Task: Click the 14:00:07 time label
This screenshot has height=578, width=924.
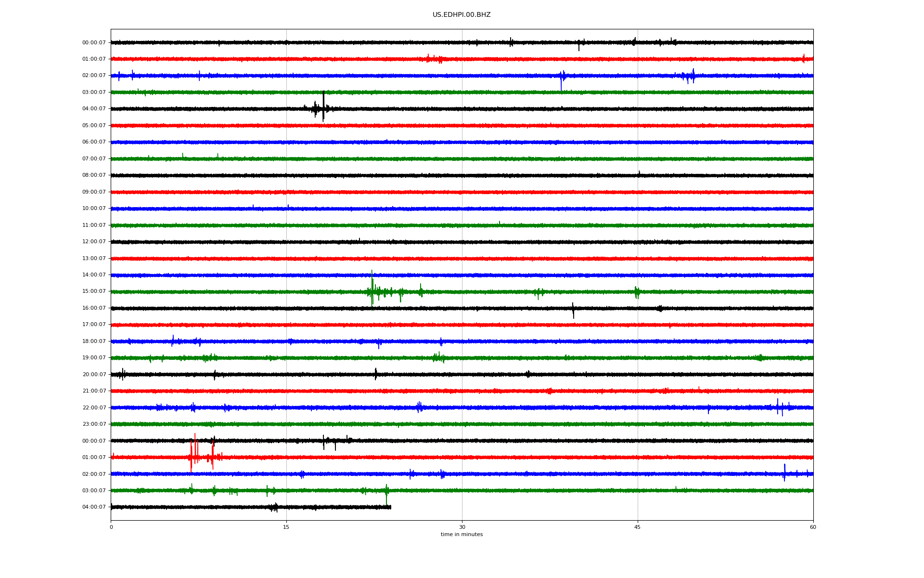Action: (94, 275)
